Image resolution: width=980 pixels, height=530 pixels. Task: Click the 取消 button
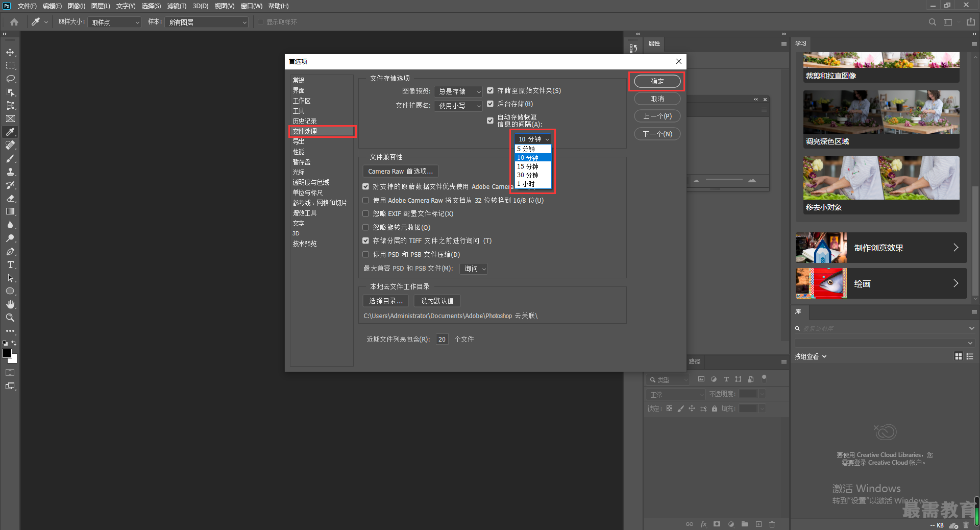click(x=657, y=99)
